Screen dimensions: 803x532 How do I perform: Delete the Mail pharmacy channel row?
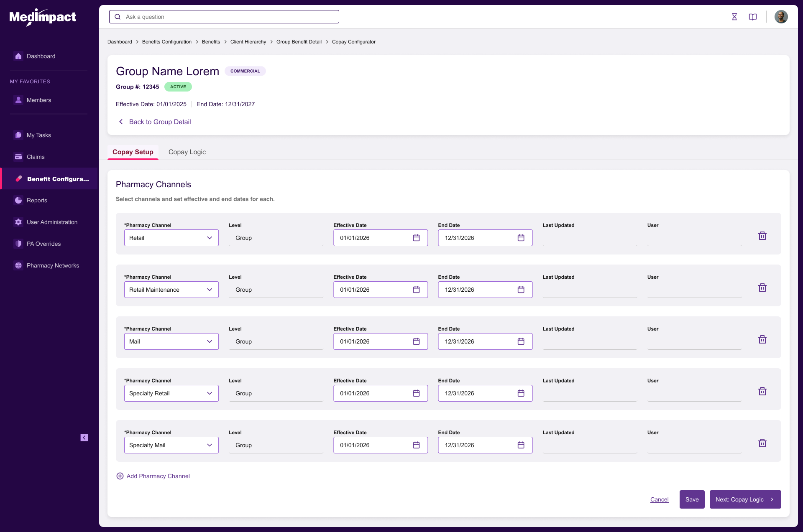(762, 339)
